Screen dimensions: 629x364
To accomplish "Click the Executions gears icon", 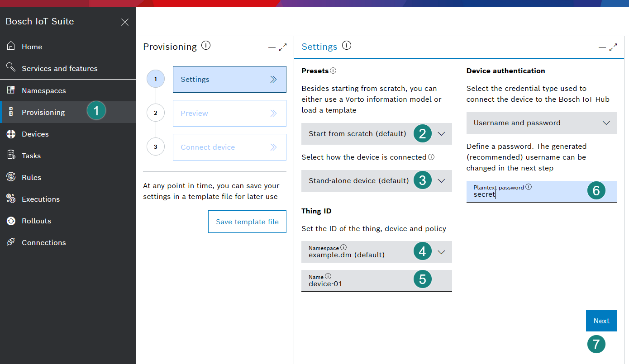I will 11,199.
